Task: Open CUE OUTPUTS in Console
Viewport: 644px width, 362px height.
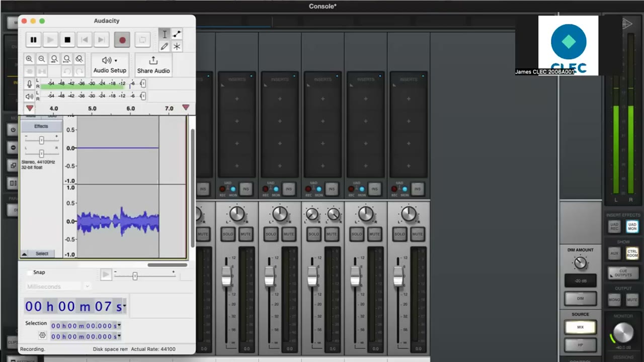Action: (x=623, y=273)
